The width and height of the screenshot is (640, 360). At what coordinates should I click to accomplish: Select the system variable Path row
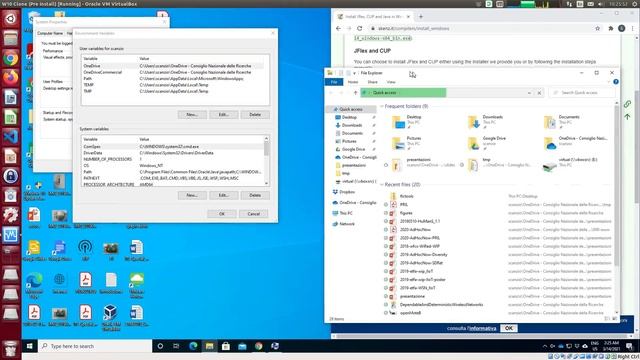(173, 172)
